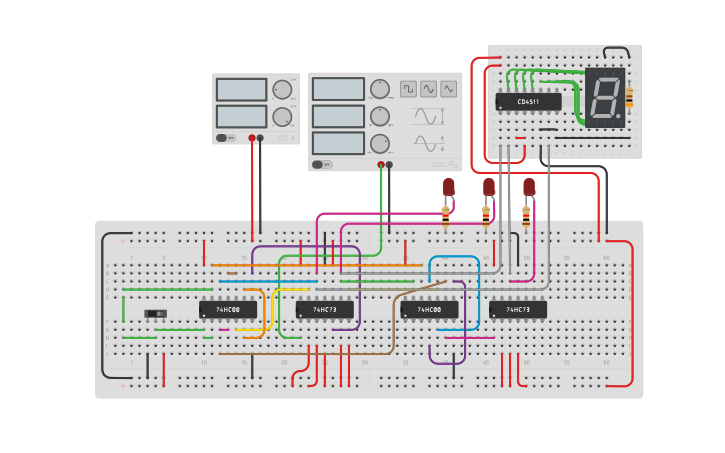Toggle the function generator power switch
The image size is (725, 453).
[321, 164]
